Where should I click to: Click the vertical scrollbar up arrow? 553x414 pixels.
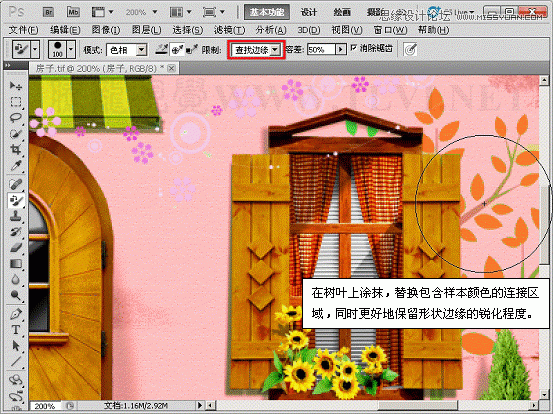(x=544, y=80)
